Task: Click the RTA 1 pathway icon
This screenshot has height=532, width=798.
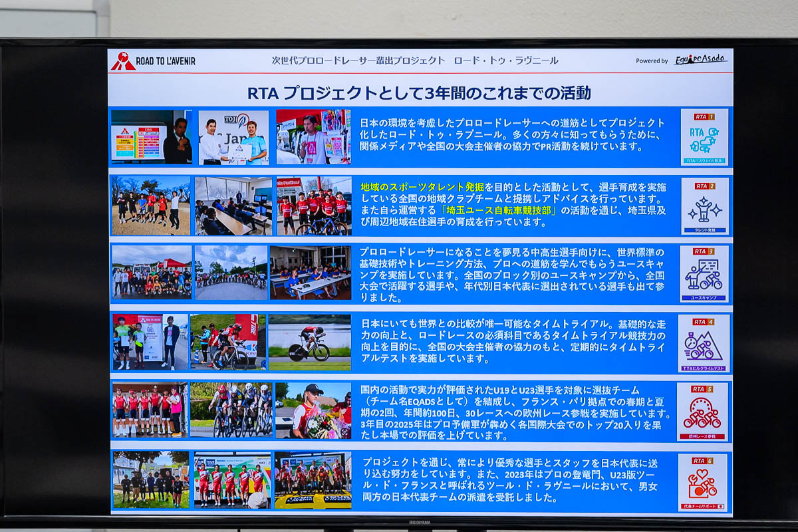Action: tap(704, 136)
